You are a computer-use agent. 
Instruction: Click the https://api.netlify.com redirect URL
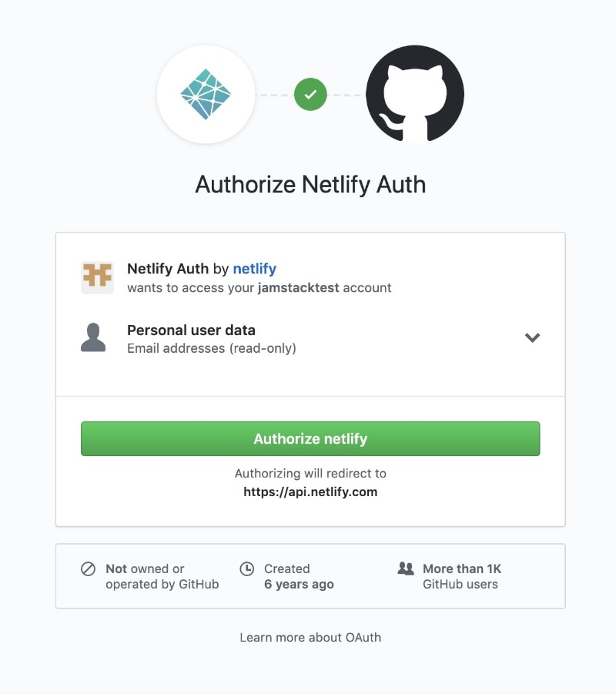(310, 491)
